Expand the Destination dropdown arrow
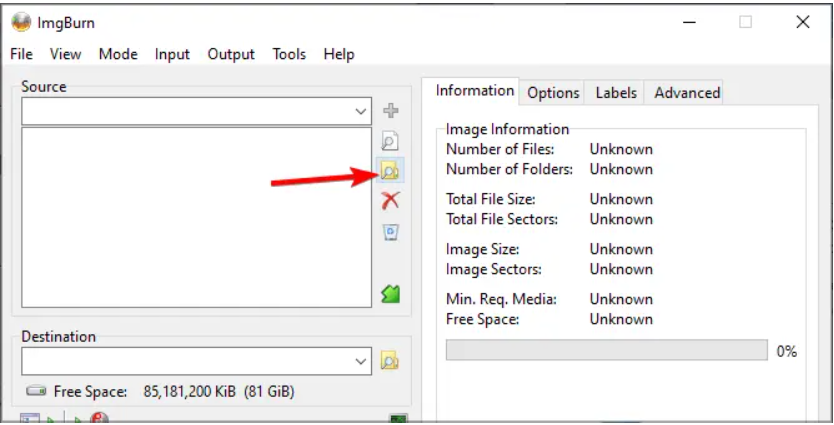 pyautogui.click(x=361, y=360)
